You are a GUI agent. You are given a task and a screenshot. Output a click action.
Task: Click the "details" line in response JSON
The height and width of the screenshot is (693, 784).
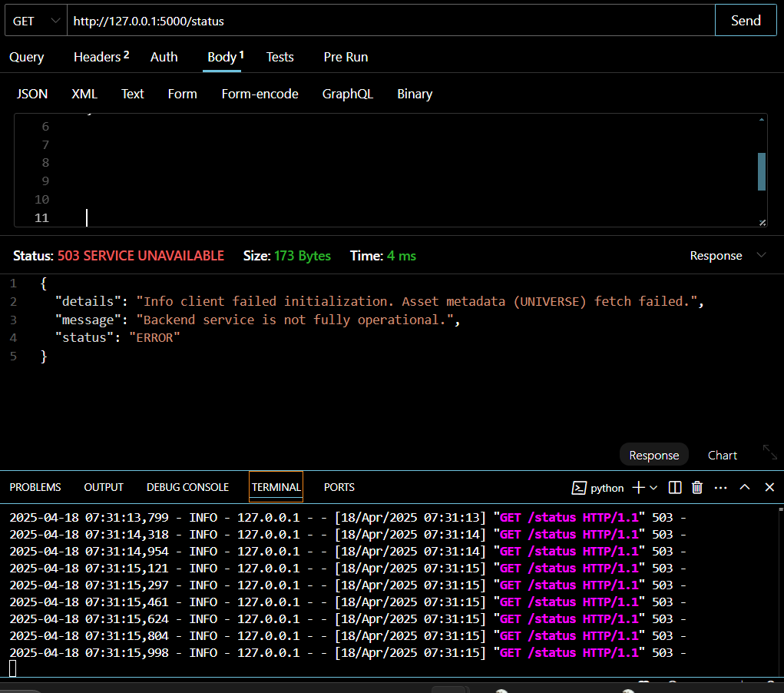click(x=379, y=301)
